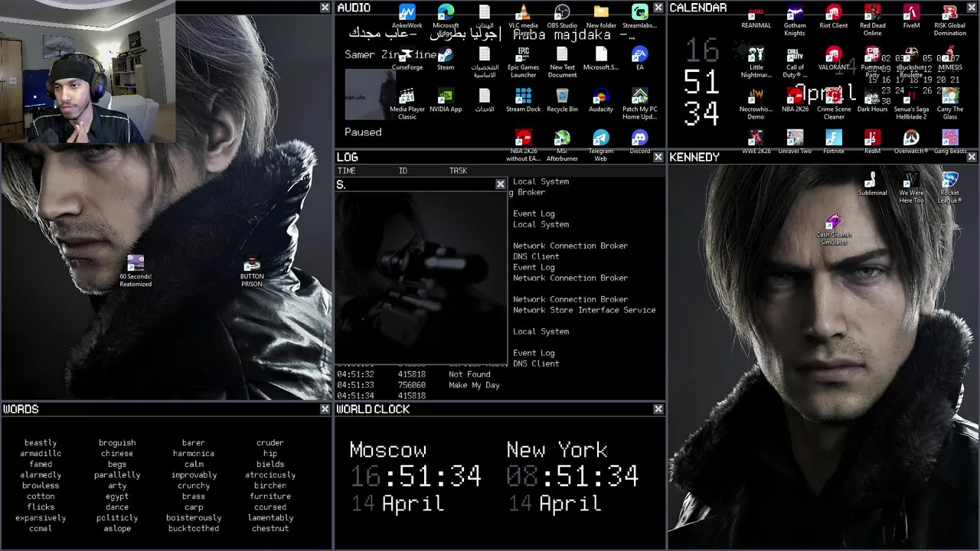Launch the NVIDIA App shortcut

pyautogui.click(x=446, y=100)
